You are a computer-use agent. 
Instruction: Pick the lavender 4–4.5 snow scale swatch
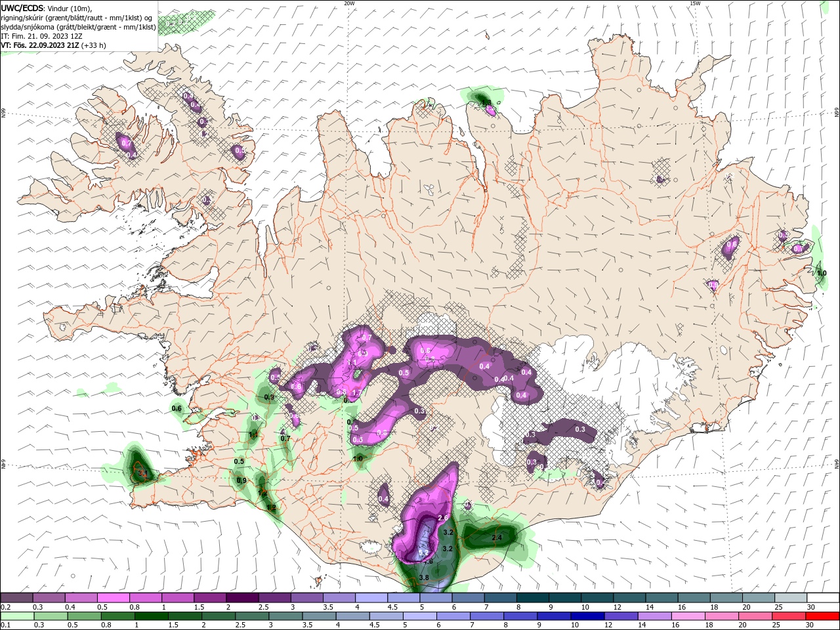tap(371, 598)
